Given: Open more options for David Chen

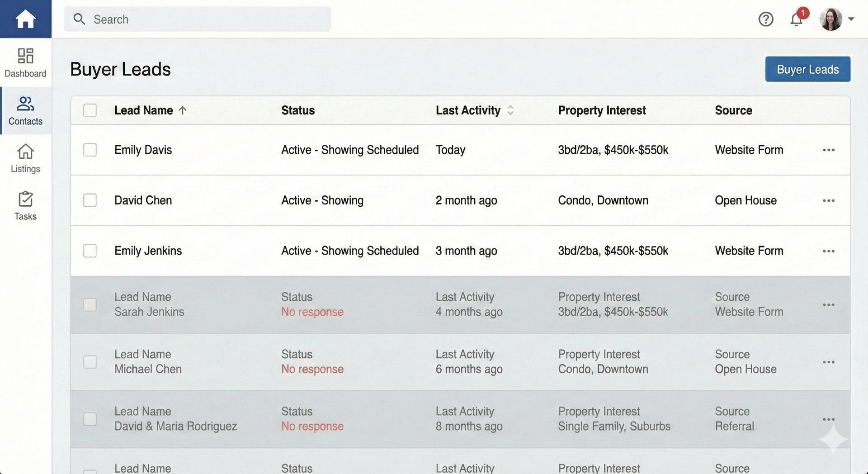Looking at the screenshot, I should [828, 200].
